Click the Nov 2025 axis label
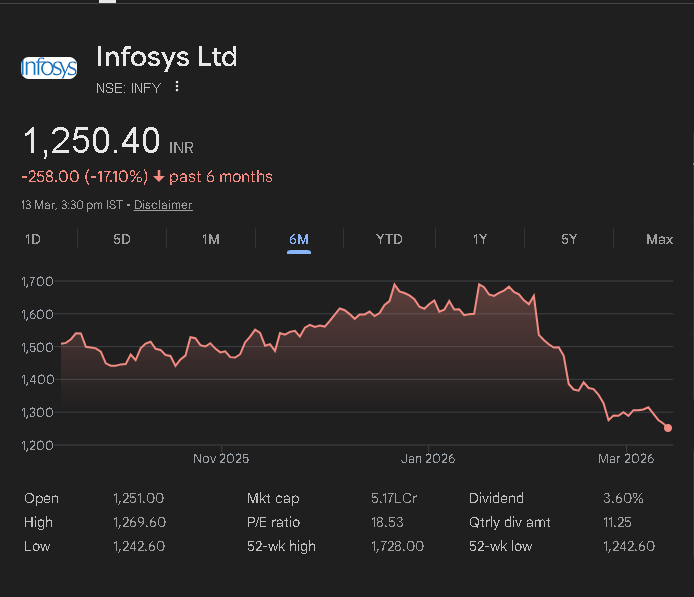694x597 pixels. click(x=221, y=459)
